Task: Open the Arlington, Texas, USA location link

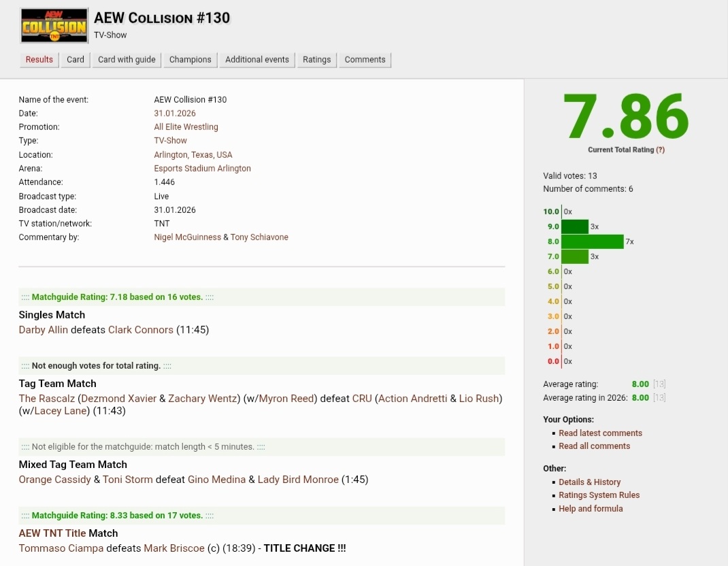Action: point(193,154)
